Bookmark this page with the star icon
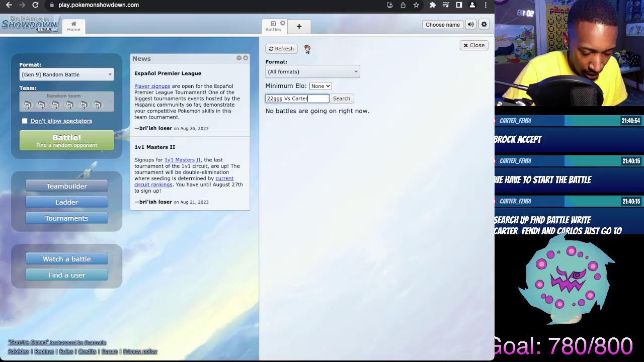This screenshot has width=644, height=362. point(416,5)
